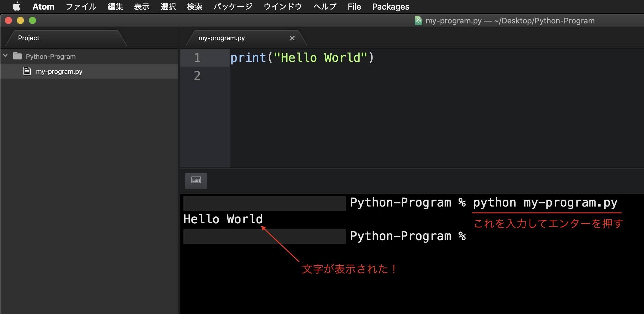Open the Apple menu

click(x=17, y=6)
